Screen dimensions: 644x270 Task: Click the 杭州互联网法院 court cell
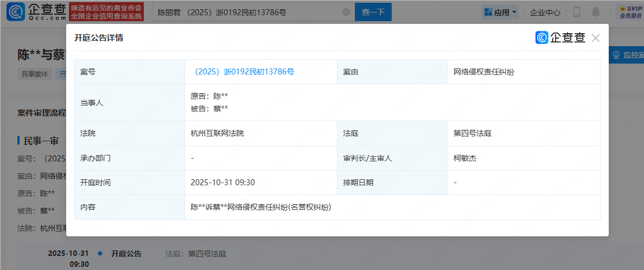pos(218,133)
